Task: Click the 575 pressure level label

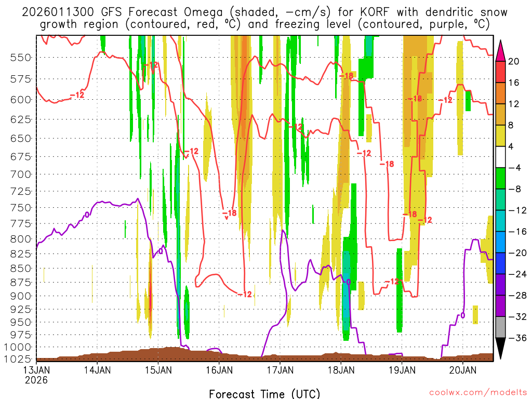Action: click(20, 79)
